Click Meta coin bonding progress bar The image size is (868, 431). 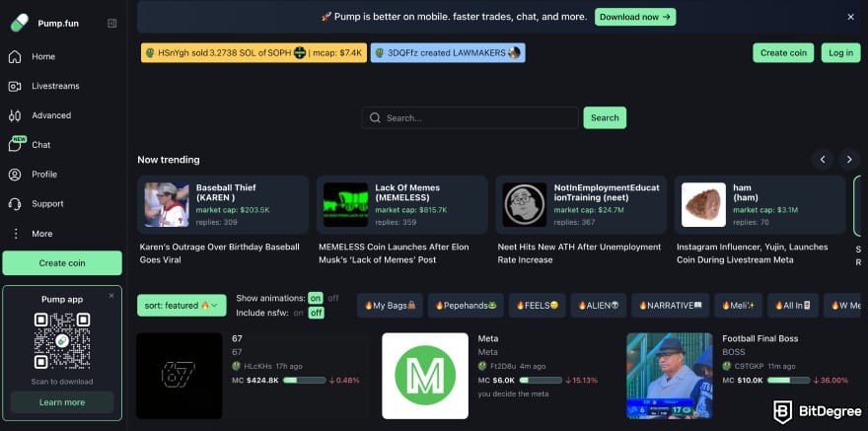[x=540, y=380]
